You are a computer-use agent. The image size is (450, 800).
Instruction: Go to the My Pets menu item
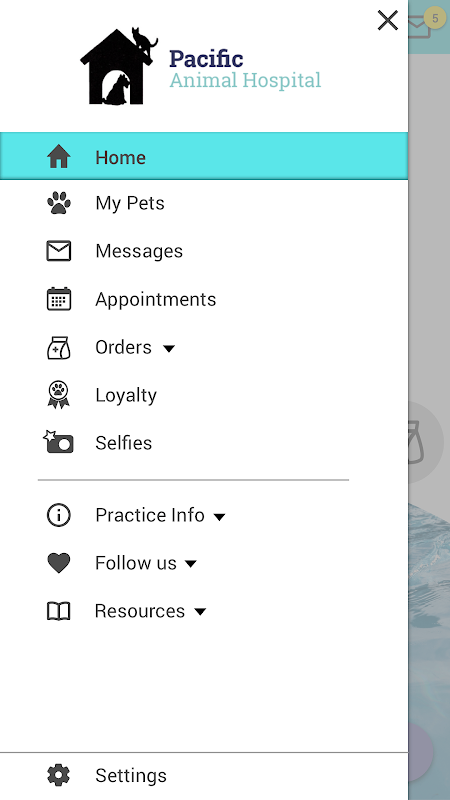click(x=204, y=203)
